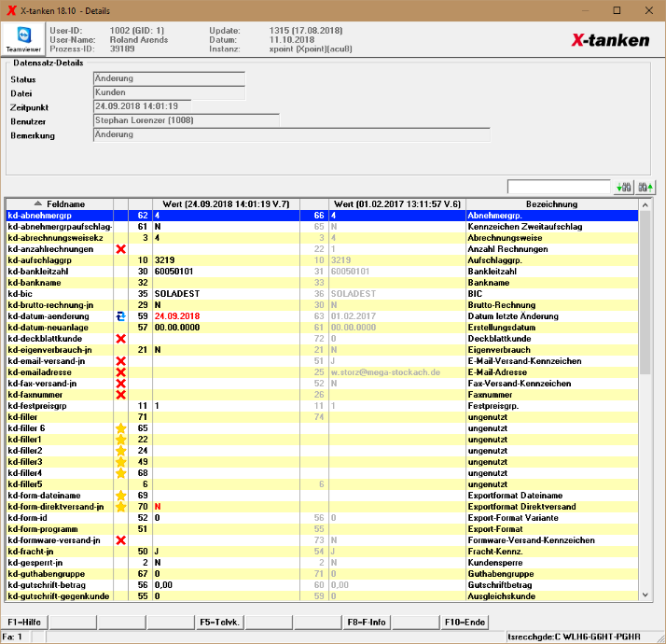The image size is (666, 644).
Task: Click the search-down binoculars icon
Action: tap(623, 187)
